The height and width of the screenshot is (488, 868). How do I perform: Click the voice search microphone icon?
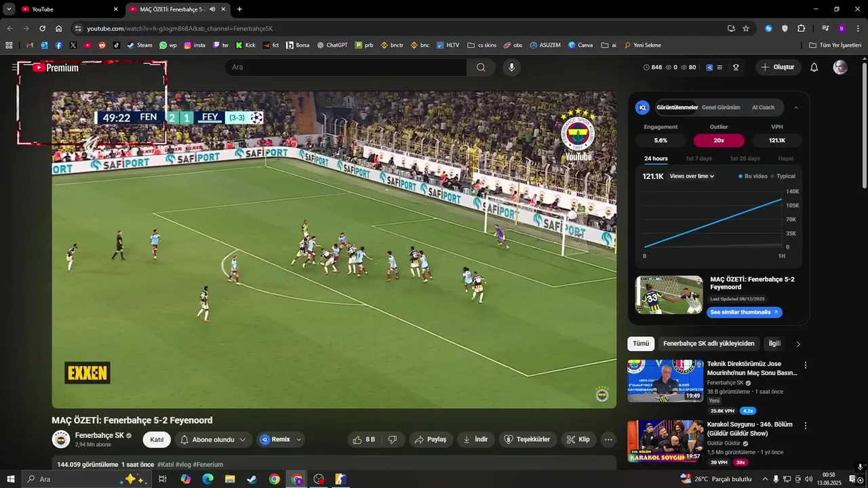512,67
